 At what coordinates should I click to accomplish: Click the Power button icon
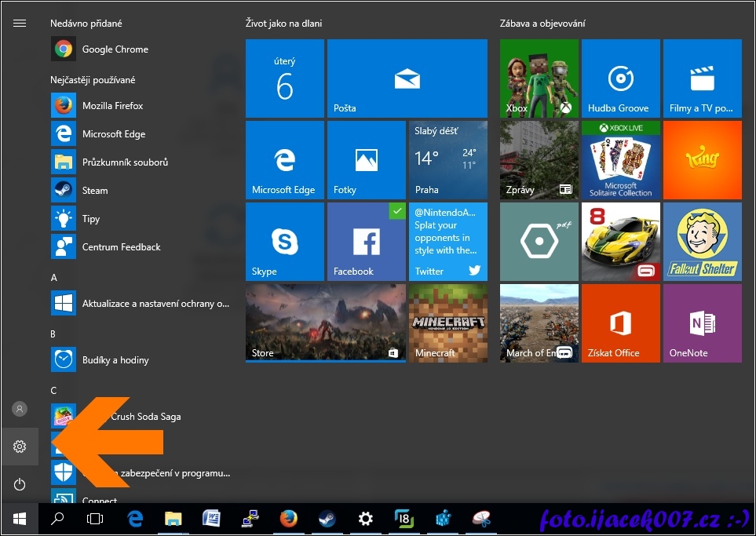(20, 484)
